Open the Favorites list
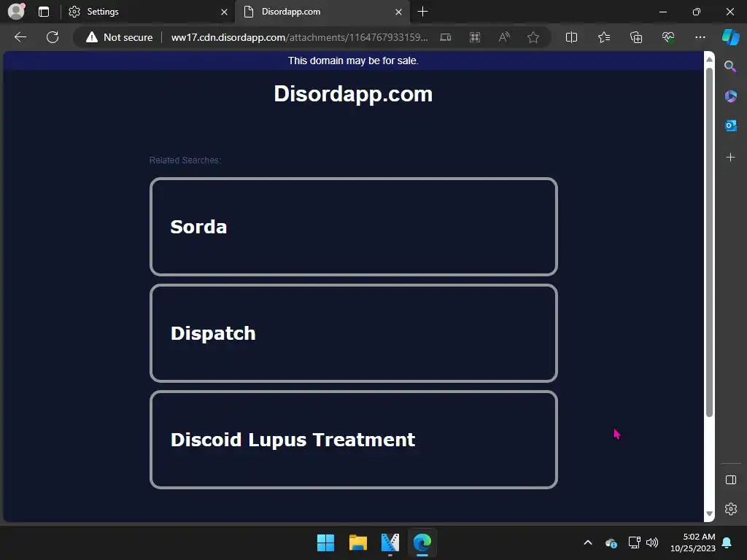This screenshot has width=747, height=560. pyautogui.click(x=603, y=37)
